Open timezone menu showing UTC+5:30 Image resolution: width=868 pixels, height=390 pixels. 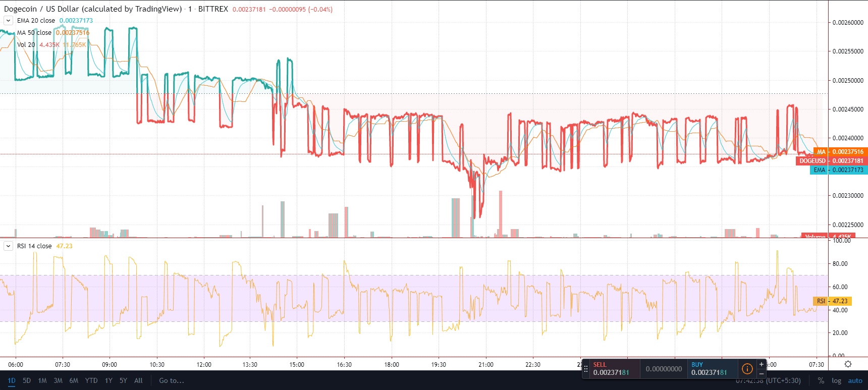pos(768,381)
